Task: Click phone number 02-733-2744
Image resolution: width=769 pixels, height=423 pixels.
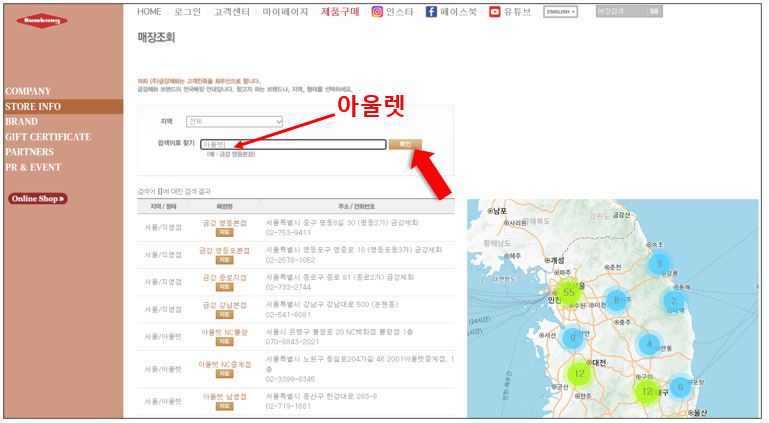Action: (x=288, y=287)
